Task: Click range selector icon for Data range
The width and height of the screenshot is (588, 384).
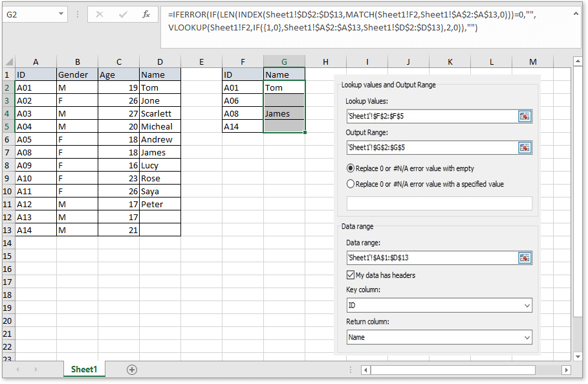Action: (x=525, y=258)
